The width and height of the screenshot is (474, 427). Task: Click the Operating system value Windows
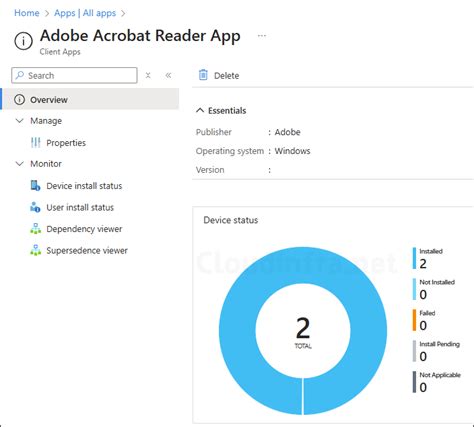pos(292,151)
